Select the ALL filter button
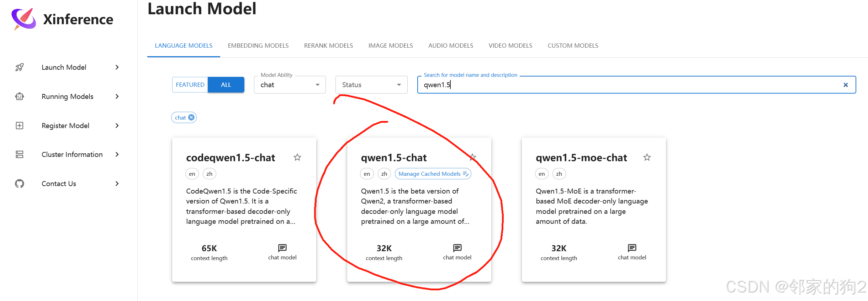The height and width of the screenshot is (301, 868). [x=226, y=85]
